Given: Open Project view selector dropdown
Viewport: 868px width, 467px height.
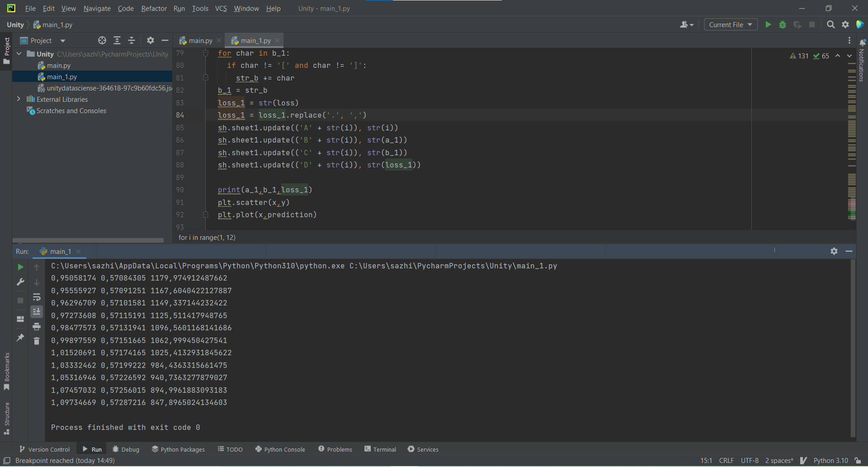Looking at the screenshot, I should point(43,40).
